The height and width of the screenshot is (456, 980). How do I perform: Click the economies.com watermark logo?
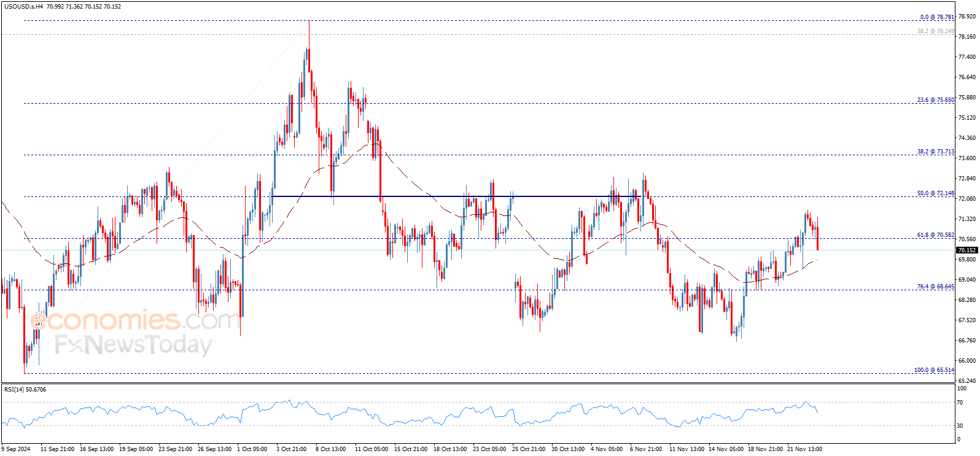[x=135, y=320]
